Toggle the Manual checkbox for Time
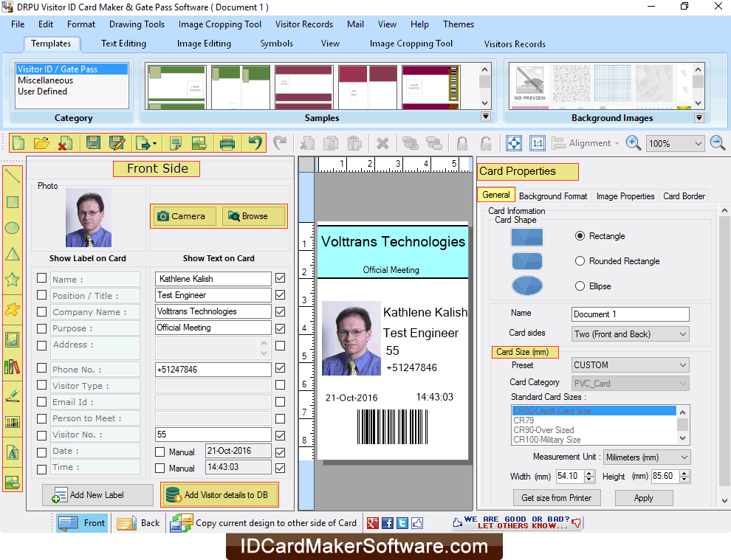This screenshot has height=560, width=731. [x=160, y=468]
